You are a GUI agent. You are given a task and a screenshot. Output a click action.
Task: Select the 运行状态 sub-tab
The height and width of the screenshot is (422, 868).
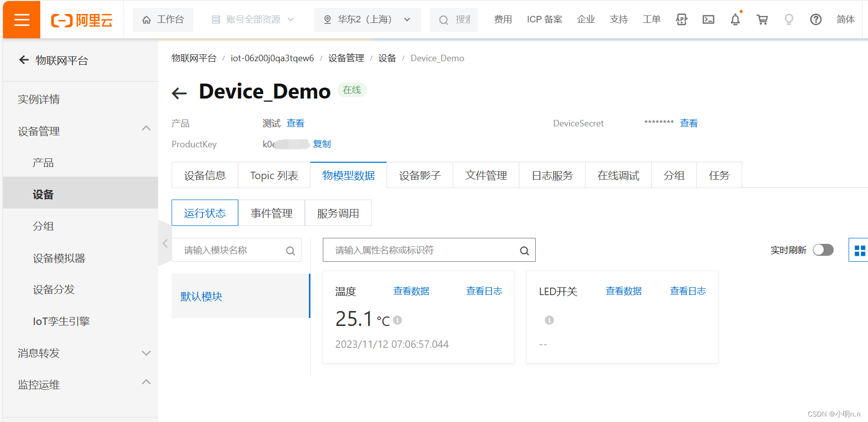[205, 213]
